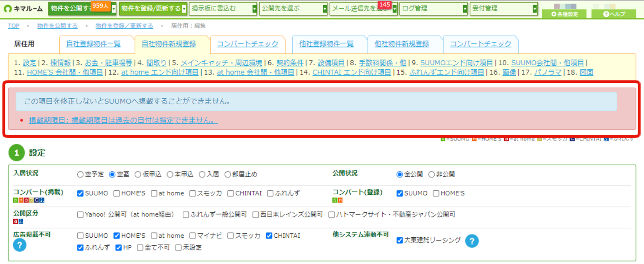The width and height of the screenshot is (644, 264).
Task: Jump to メインキャッチ・周辺環境 section
Action: (x=222, y=63)
